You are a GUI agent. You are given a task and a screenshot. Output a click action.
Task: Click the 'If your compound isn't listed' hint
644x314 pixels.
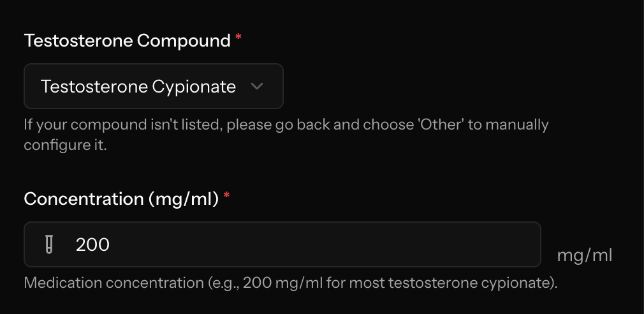click(286, 135)
